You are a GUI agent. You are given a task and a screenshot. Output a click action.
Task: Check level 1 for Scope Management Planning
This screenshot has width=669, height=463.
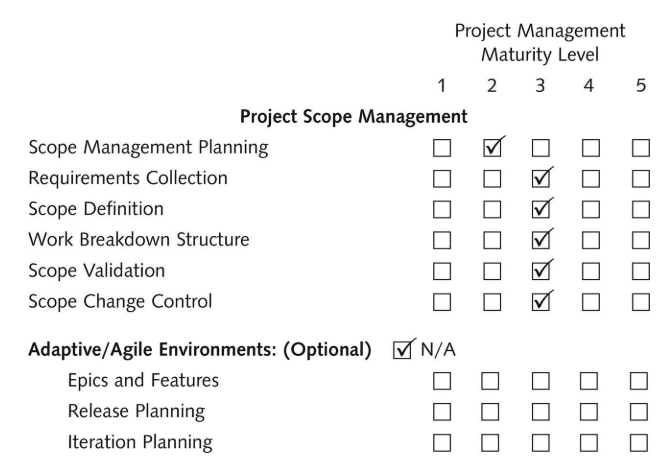point(441,149)
